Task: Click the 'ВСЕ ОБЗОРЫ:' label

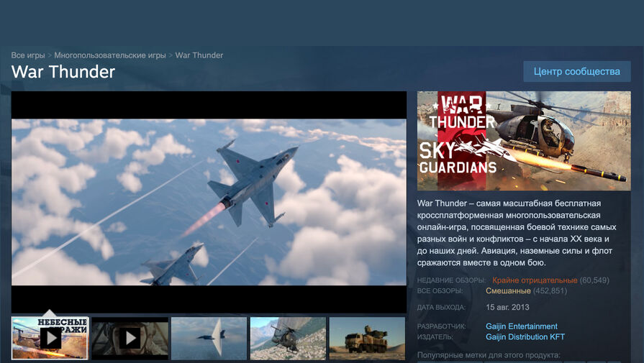Action: click(x=440, y=291)
